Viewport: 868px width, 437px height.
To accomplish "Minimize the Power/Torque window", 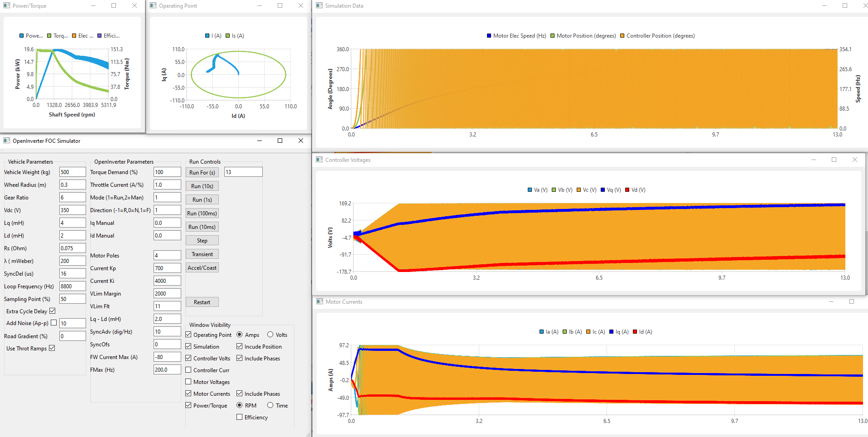I will click(93, 5).
